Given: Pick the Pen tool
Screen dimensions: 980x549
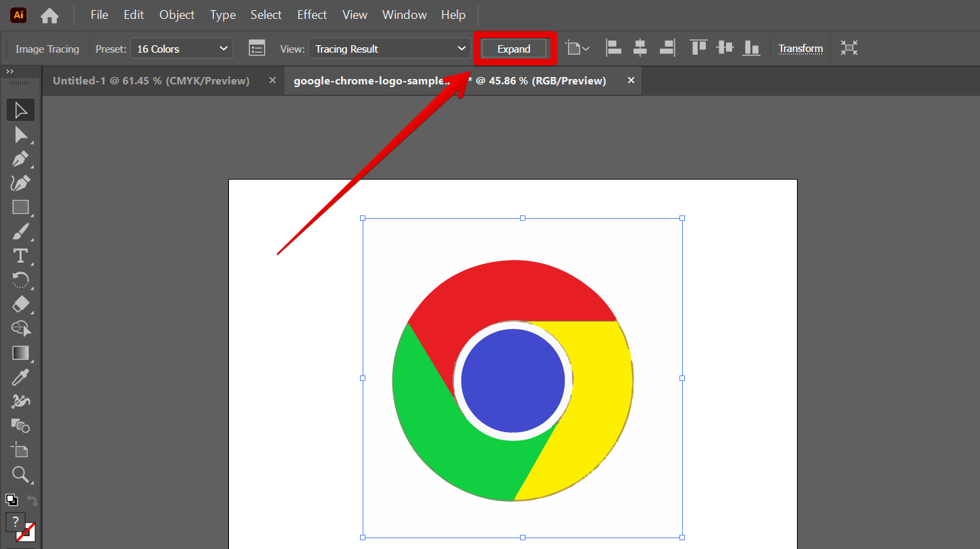Looking at the screenshot, I should coord(20,159).
